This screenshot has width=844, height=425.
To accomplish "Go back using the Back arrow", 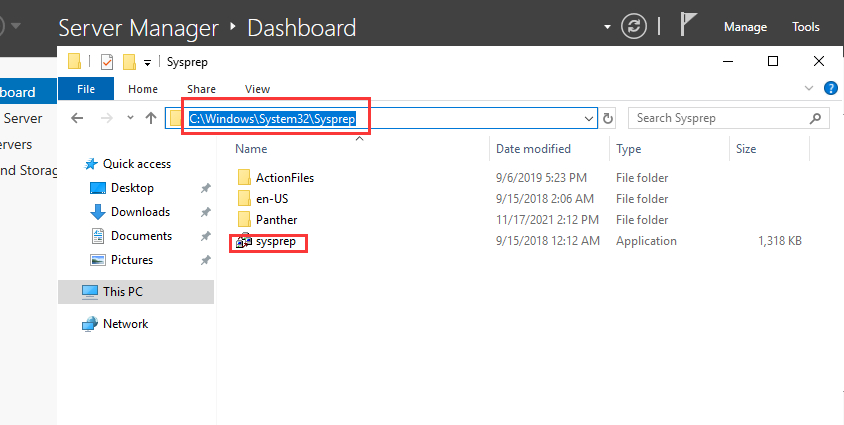I will 78,118.
